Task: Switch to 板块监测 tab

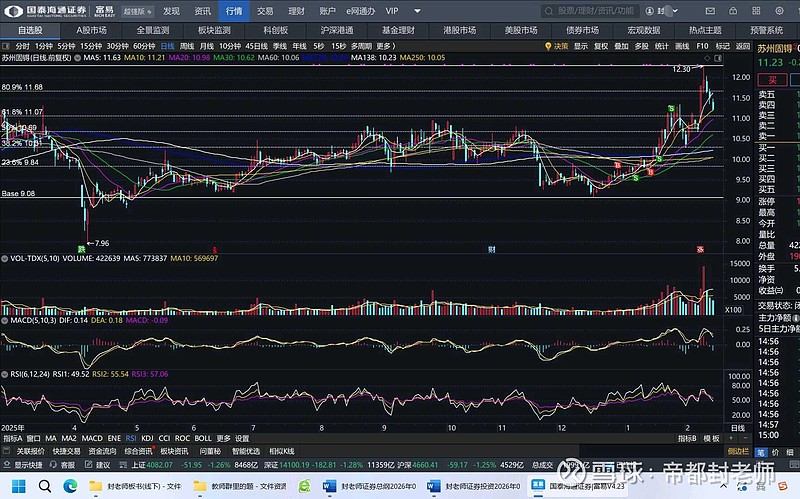Action: click(214, 30)
